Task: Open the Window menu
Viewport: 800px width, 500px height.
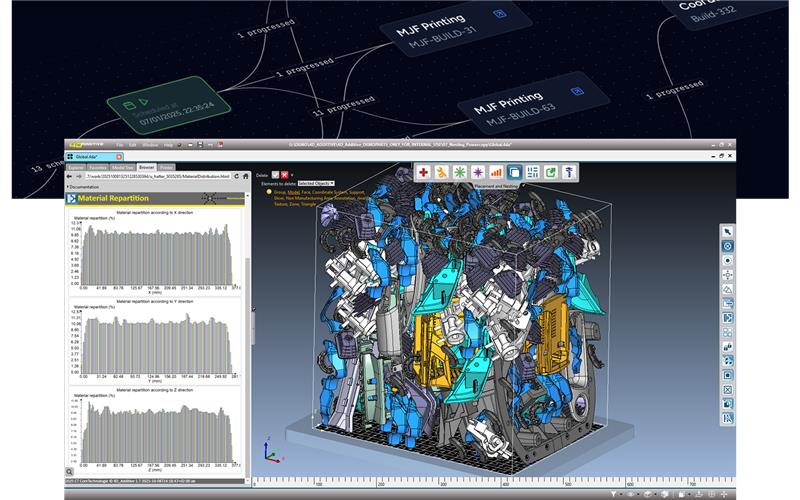Action: [147, 146]
